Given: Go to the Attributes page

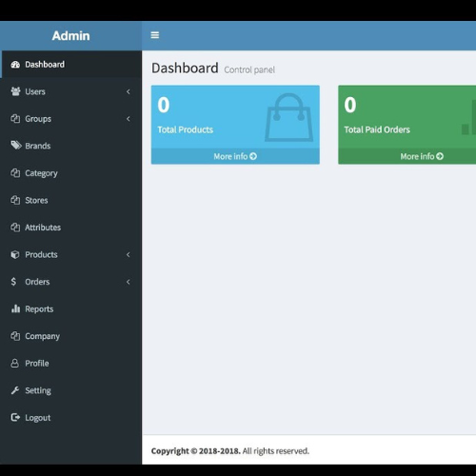Looking at the screenshot, I should [70, 228].
